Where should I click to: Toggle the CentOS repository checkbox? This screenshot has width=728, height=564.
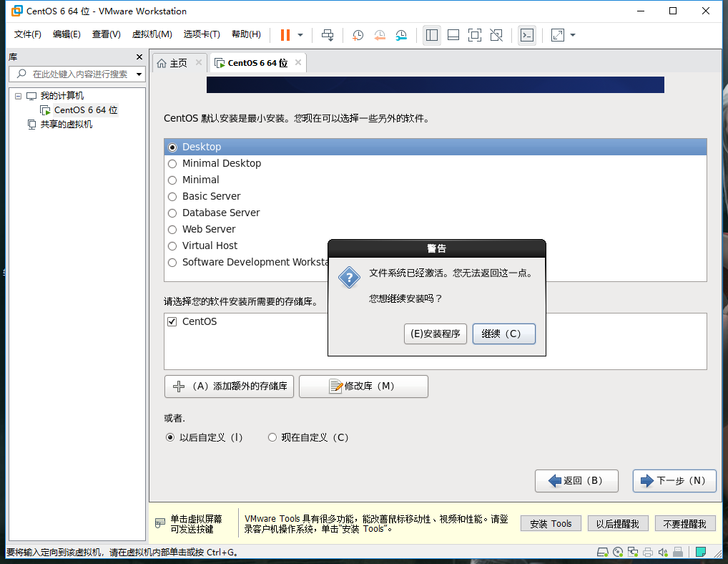(x=172, y=321)
